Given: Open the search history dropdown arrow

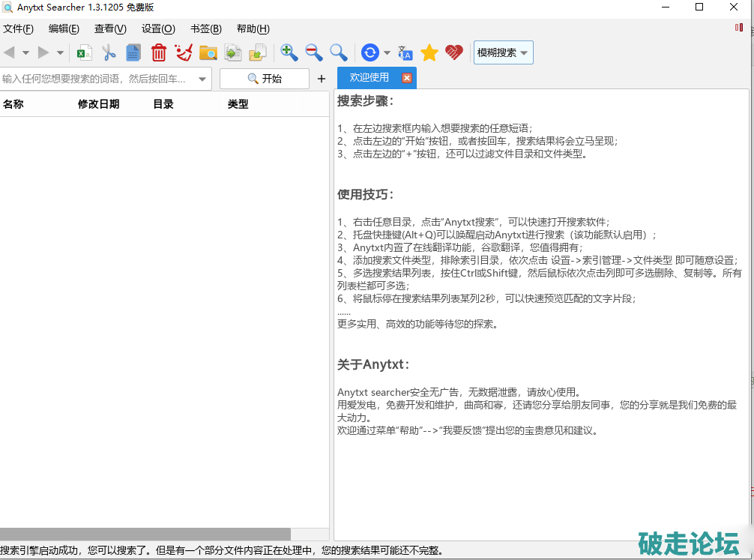Looking at the screenshot, I should 202,79.
